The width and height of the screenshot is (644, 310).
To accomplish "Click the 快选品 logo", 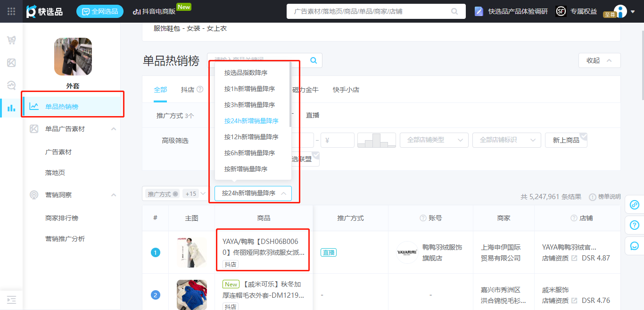I will tap(44, 11).
